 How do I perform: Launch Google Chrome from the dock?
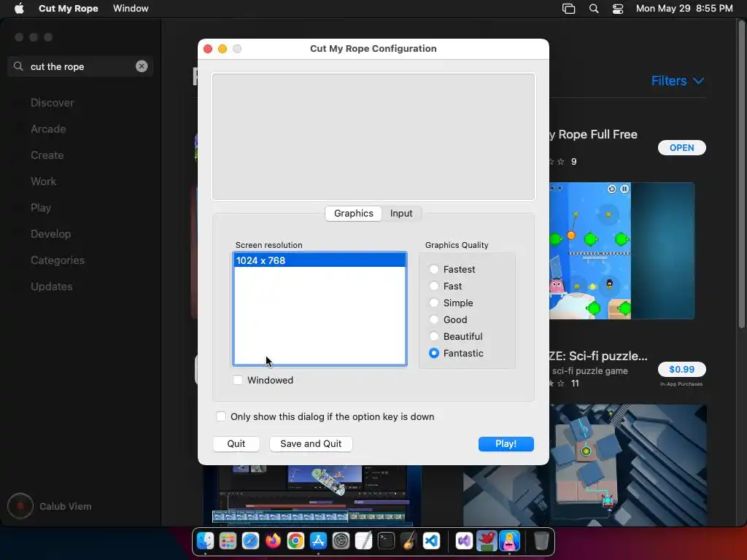coord(295,541)
